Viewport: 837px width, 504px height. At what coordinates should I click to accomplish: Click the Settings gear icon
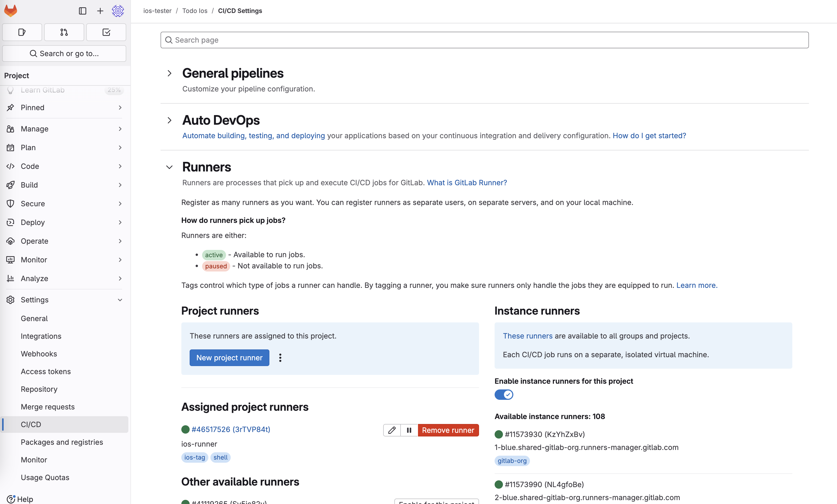(11, 300)
